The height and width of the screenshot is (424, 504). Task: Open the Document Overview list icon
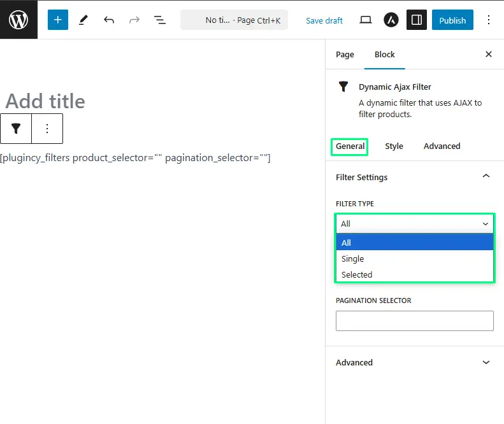[160, 20]
